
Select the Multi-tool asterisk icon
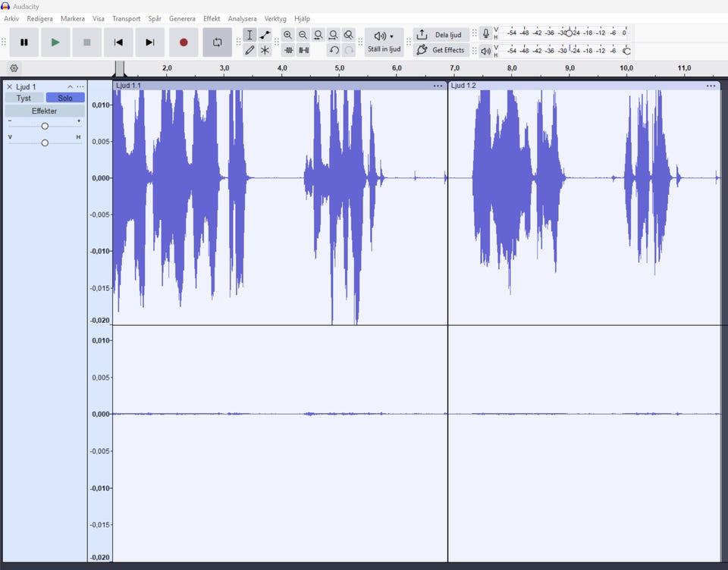(265, 50)
